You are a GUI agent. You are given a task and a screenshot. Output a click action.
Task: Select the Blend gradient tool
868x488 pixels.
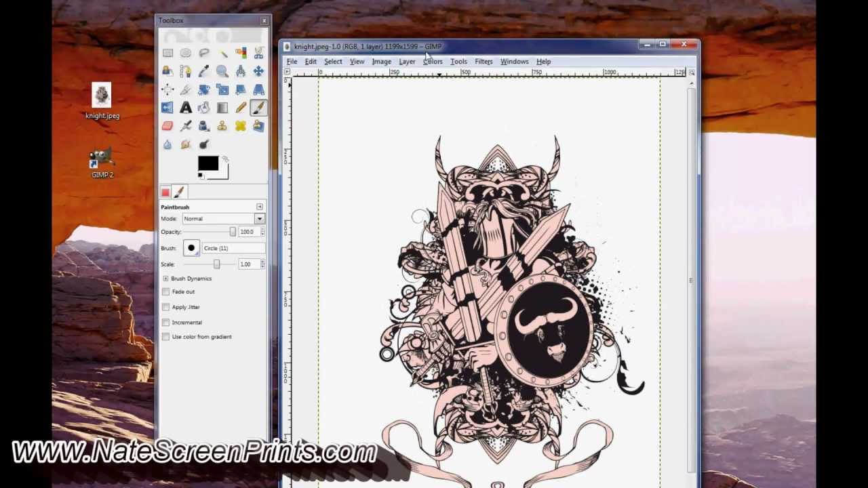[222, 108]
